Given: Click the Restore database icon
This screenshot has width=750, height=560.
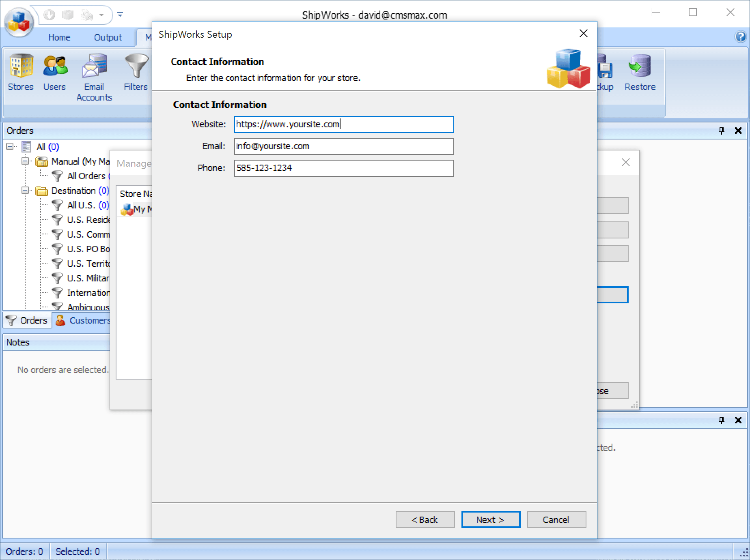Looking at the screenshot, I should [x=640, y=73].
